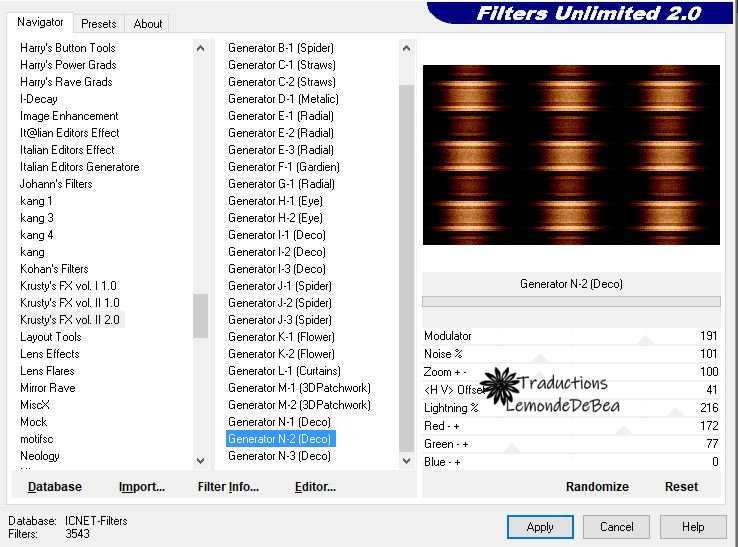
Task: Cancel the filter dialog
Action: (616, 527)
